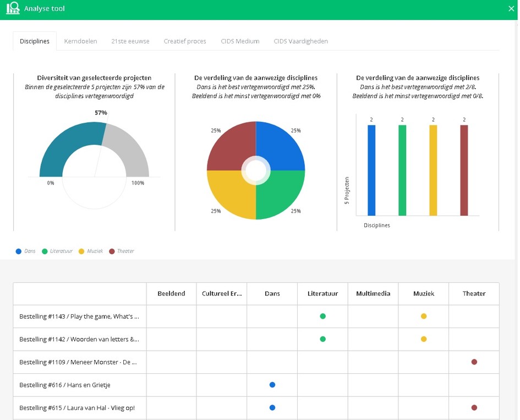Click red Theater dot for Bestelling #615

pos(474,408)
